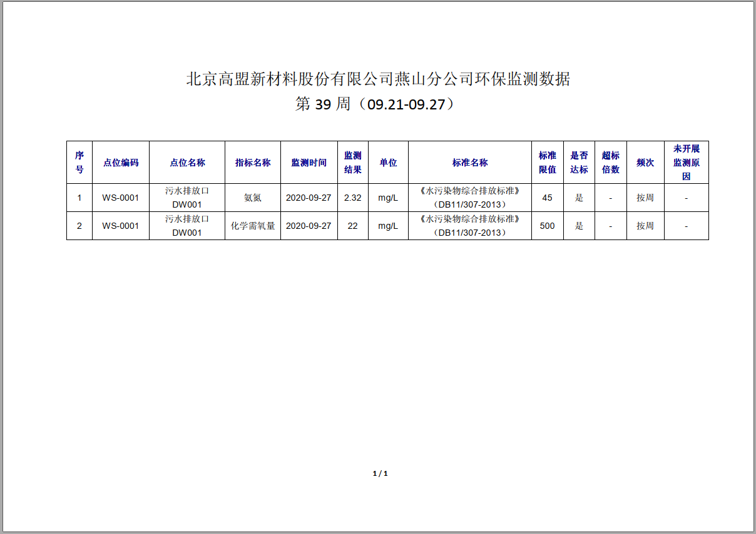The image size is (756, 534).
Task: Select the 化学需氧量 indicator cell
Action: (253, 226)
